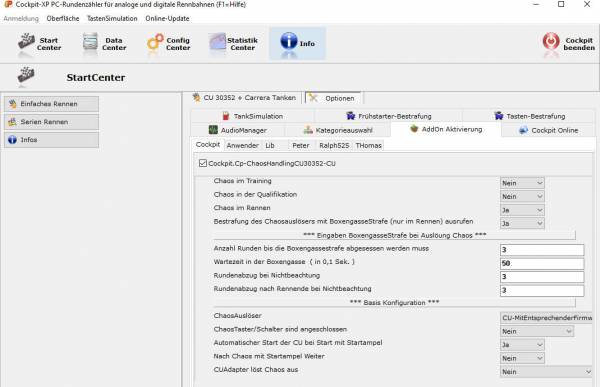This screenshot has width=600, height=387.
Task: Open the Chaos im Rennen dropdown
Action: tap(522, 210)
